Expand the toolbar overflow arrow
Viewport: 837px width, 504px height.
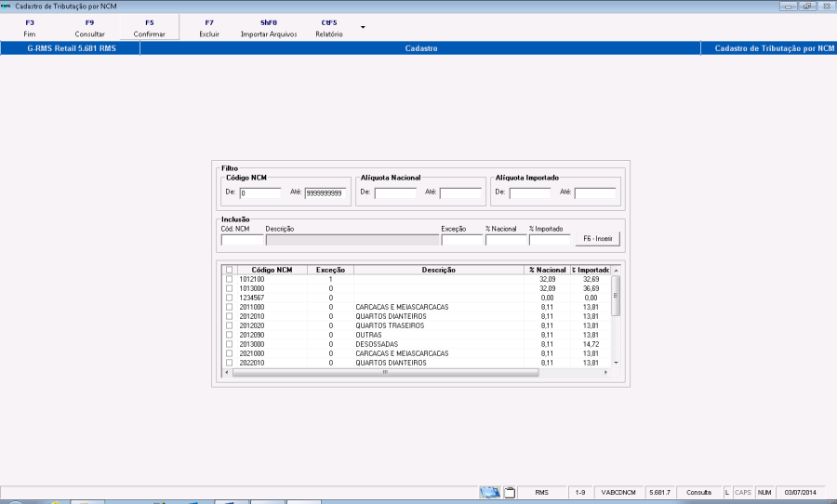[x=363, y=27]
